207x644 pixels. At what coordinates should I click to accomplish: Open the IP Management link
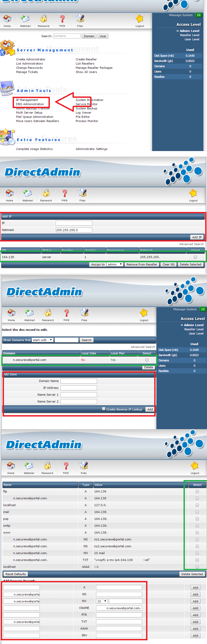click(x=27, y=100)
